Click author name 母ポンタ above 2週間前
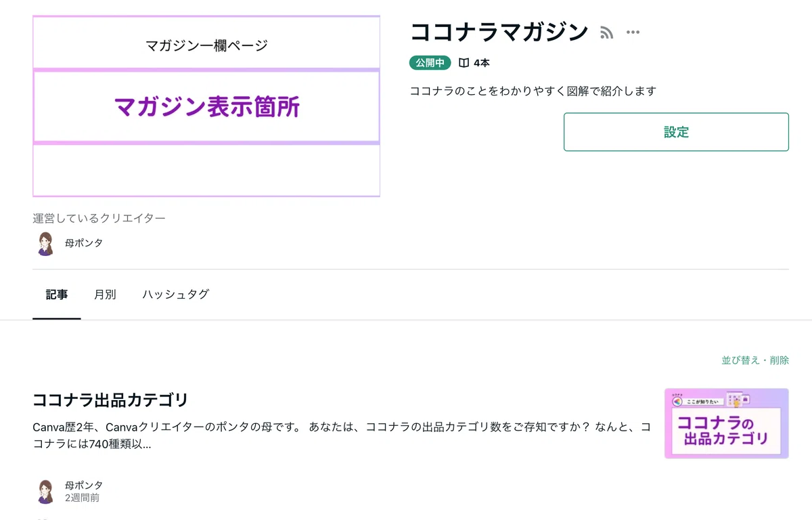The width and height of the screenshot is (812, 520). point(84,485)
